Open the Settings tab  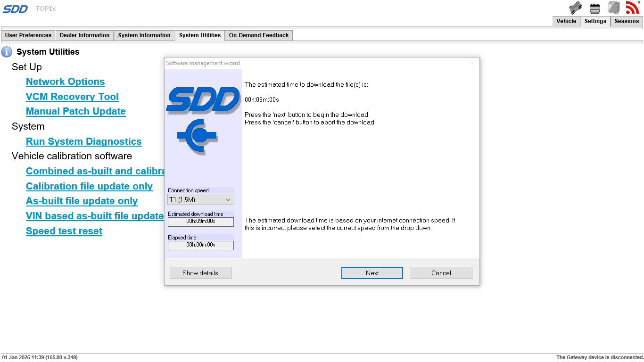click(595, 21)
